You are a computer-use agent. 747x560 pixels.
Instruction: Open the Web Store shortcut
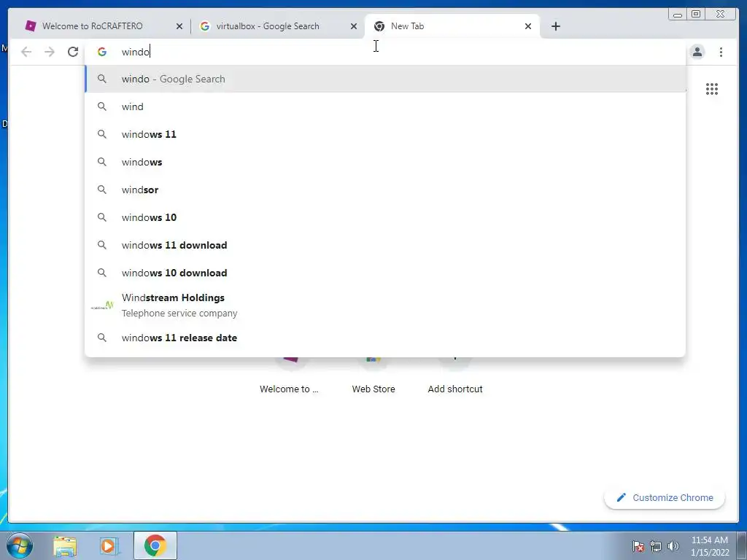point(373,376)
